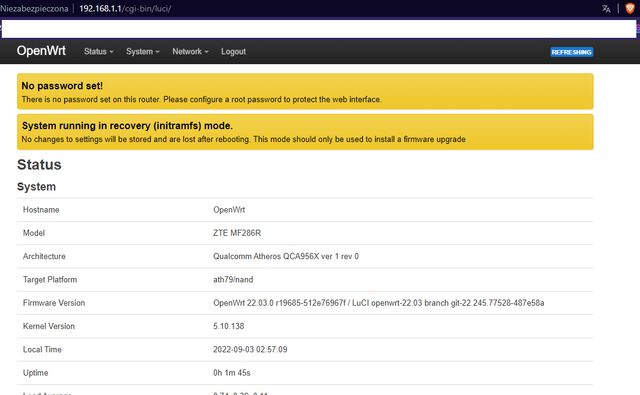640x395 pixels.
Task: Select the Hostname label
Action: 41,210
